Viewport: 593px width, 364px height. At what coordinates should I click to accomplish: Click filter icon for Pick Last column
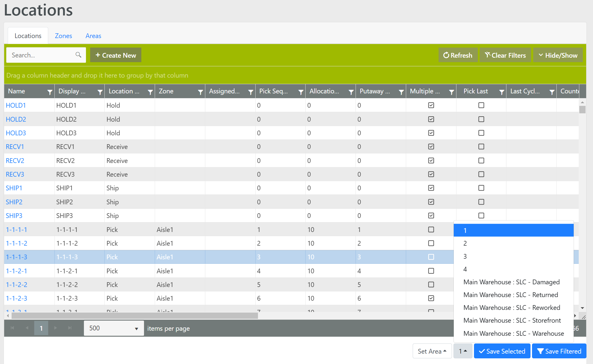[x=502, y=92]
